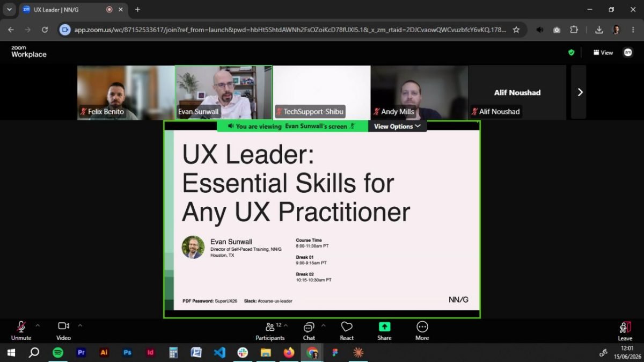Launch Photoshop from the taskbar
The height and width of the screenshot is (362, 644).
(127, 353)
